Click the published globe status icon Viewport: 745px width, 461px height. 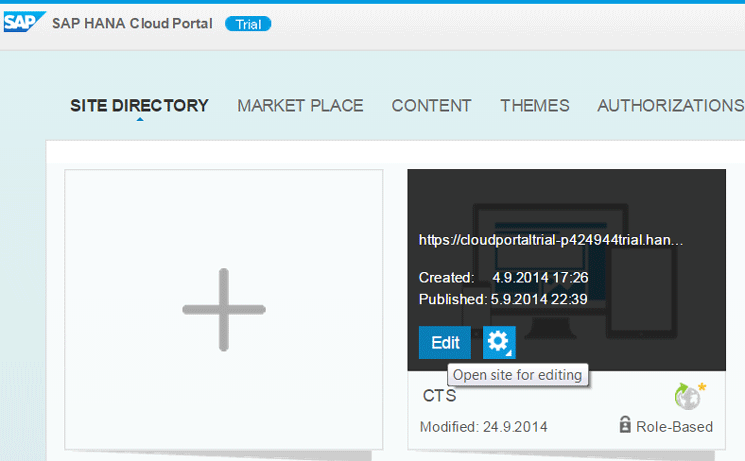click(689, 396)
